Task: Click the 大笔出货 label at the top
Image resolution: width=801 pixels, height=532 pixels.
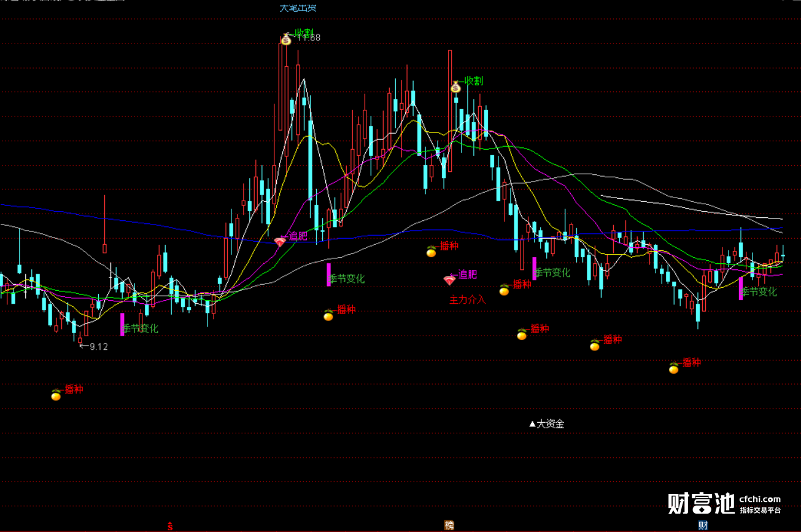Action: [298, 7]
